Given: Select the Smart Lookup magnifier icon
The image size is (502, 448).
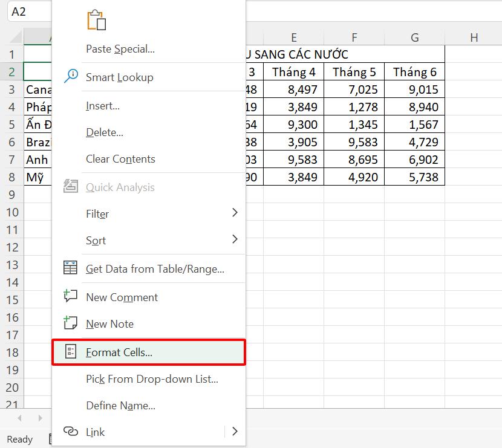Looking at the screenshot, I should pos(70,77).
